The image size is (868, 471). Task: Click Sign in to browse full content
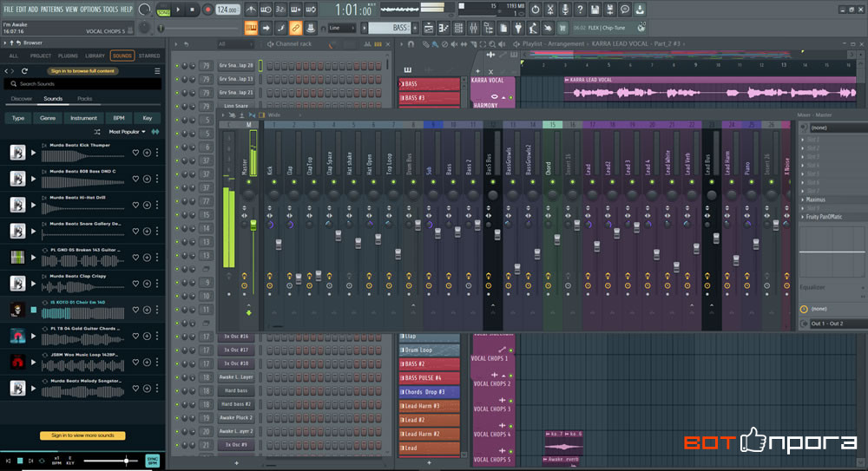tap(82, 71)
